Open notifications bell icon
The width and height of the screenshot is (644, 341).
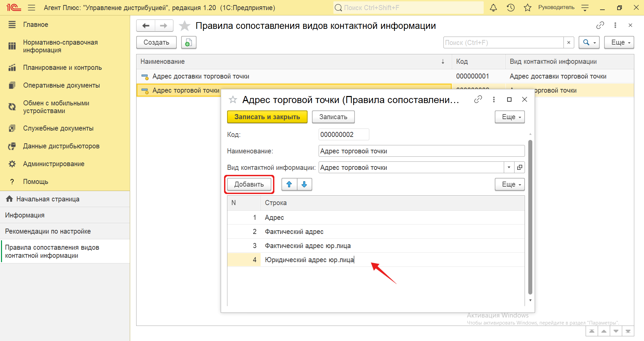coord(493,7)
